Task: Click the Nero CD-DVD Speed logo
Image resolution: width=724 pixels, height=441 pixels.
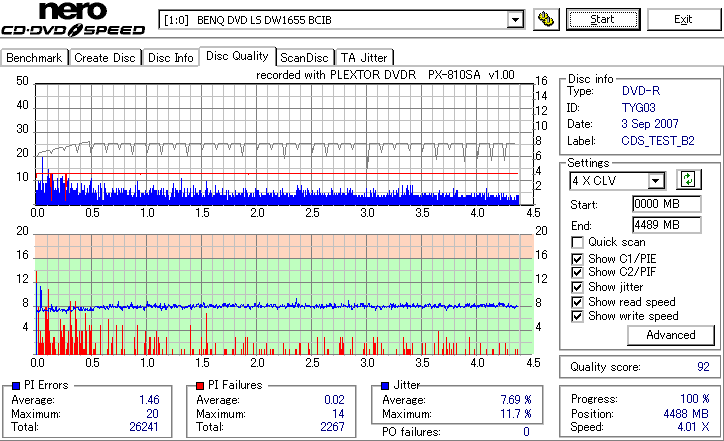Action: (x=73, y=19)
